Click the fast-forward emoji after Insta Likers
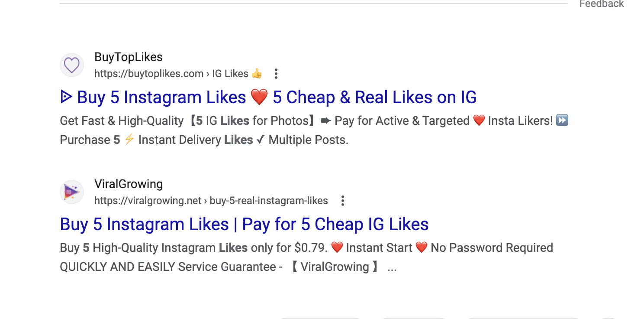The image size is (644, 319). (x=562, y=120)
